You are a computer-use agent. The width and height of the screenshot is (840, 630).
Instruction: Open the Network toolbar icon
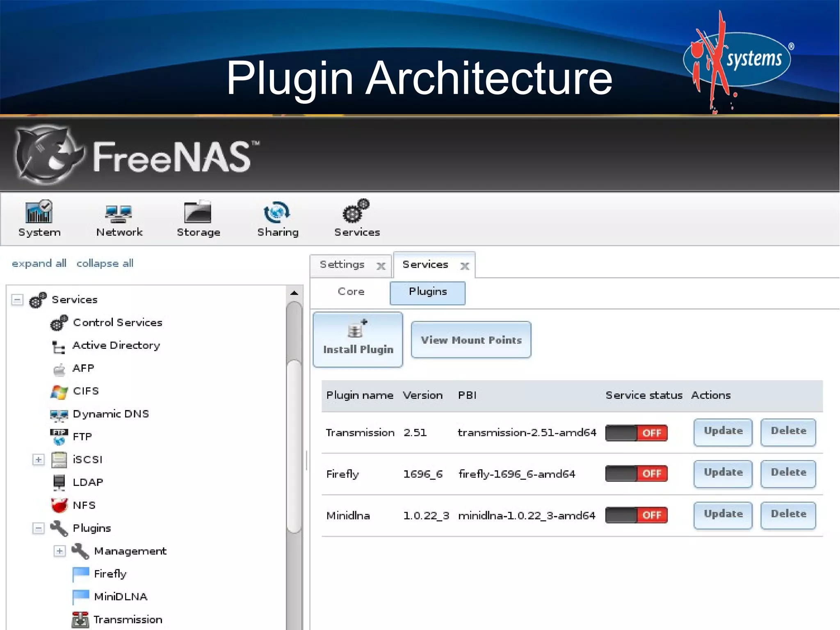(119, 213)
